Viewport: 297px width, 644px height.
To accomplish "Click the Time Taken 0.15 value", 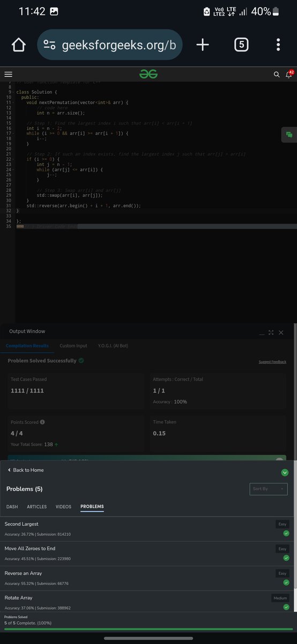I will (x=159, y=433).
